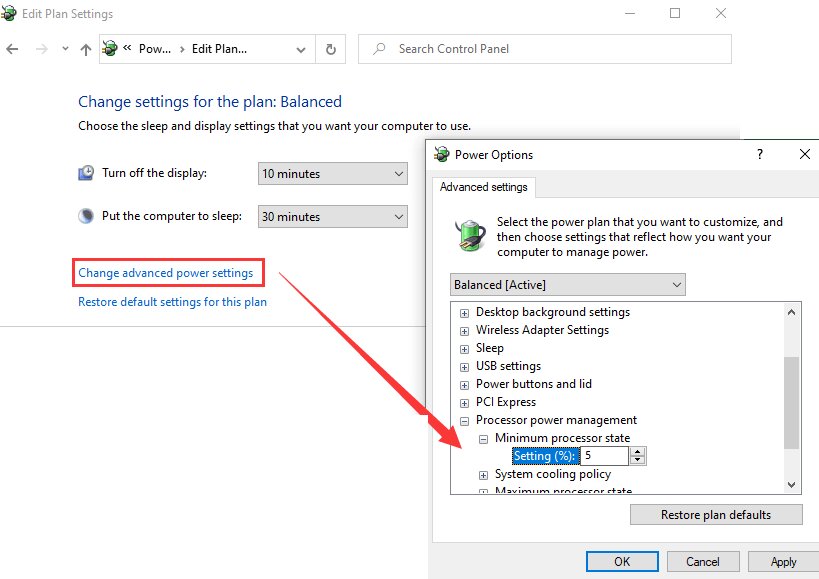Open "Edit Plan..." breadcrumb in address bar
Image resolution: width=819 pixels, height=579 pixels.
(x=219, y=49)
